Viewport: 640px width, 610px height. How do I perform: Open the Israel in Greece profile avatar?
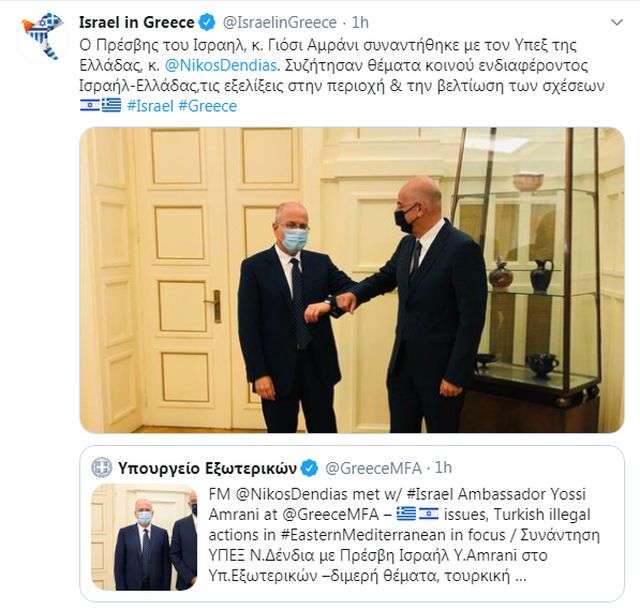point(42,36)
